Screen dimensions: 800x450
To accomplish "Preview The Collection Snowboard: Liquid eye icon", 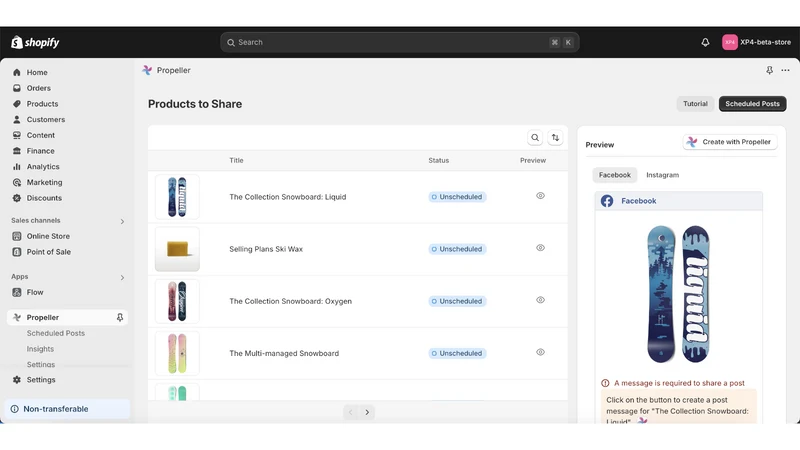I will click(x=540, y=196).
